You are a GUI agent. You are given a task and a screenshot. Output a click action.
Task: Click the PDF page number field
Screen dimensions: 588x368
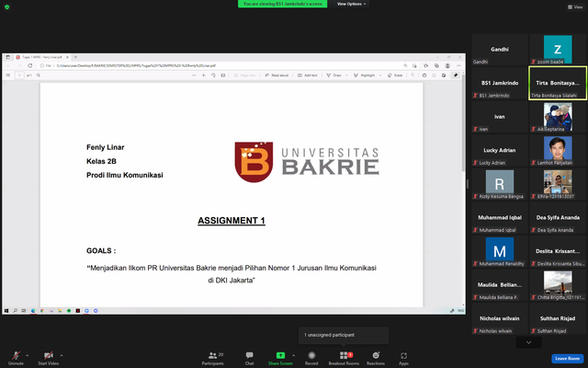(x=19, y=75)
